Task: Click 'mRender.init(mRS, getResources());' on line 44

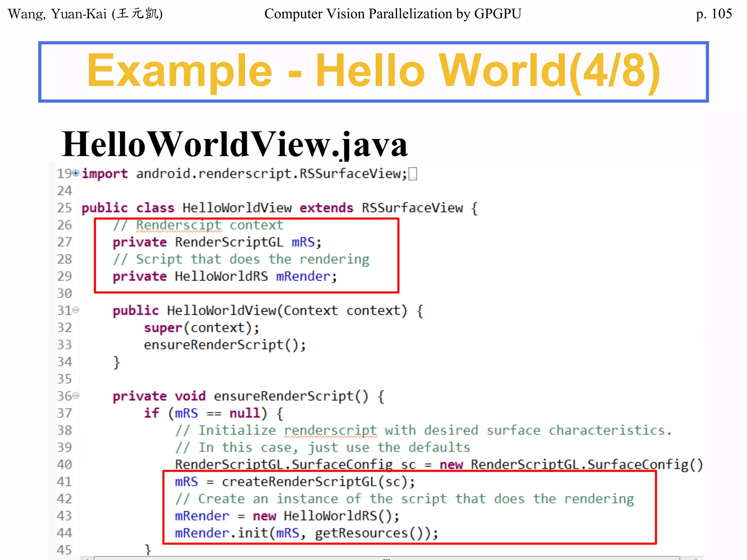Action: coord(307,533)
